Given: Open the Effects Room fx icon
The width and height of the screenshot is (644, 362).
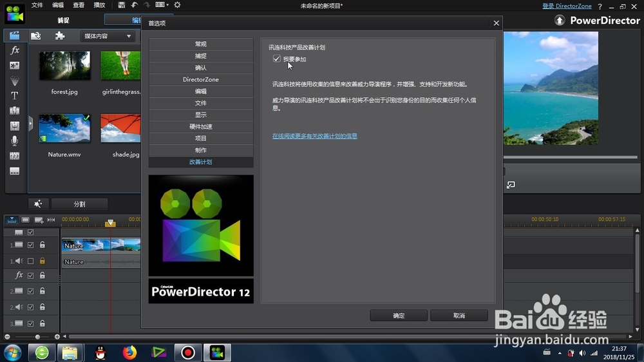Looking at the screenshot, I should point(15,50).
